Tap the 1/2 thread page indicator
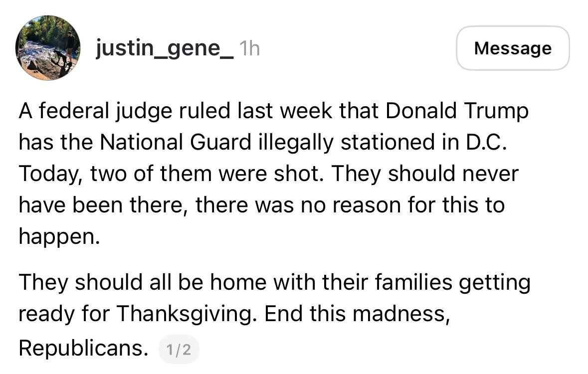The image size is (588, 374). 179,350
